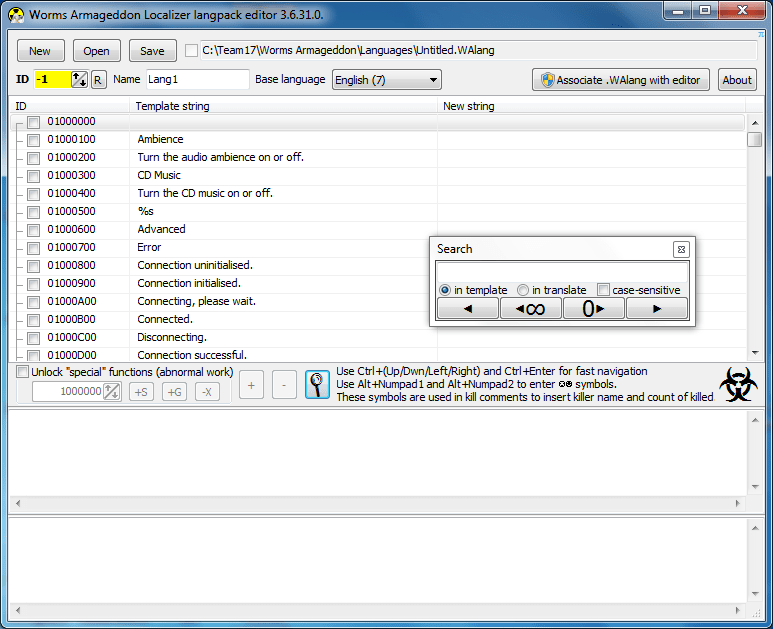The width and height of the screenshot is (773, 629).
Task: Open the Base language dropdown
Action: (386, 80)
